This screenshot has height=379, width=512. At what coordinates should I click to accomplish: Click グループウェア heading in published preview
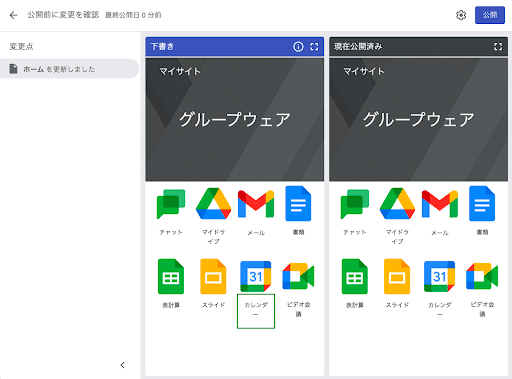pos(418,120)
